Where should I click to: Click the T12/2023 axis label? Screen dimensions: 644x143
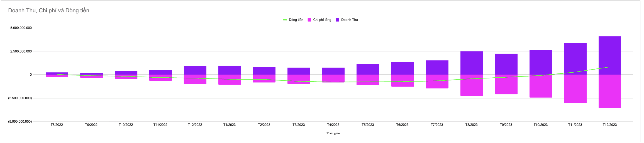(609, 125)
